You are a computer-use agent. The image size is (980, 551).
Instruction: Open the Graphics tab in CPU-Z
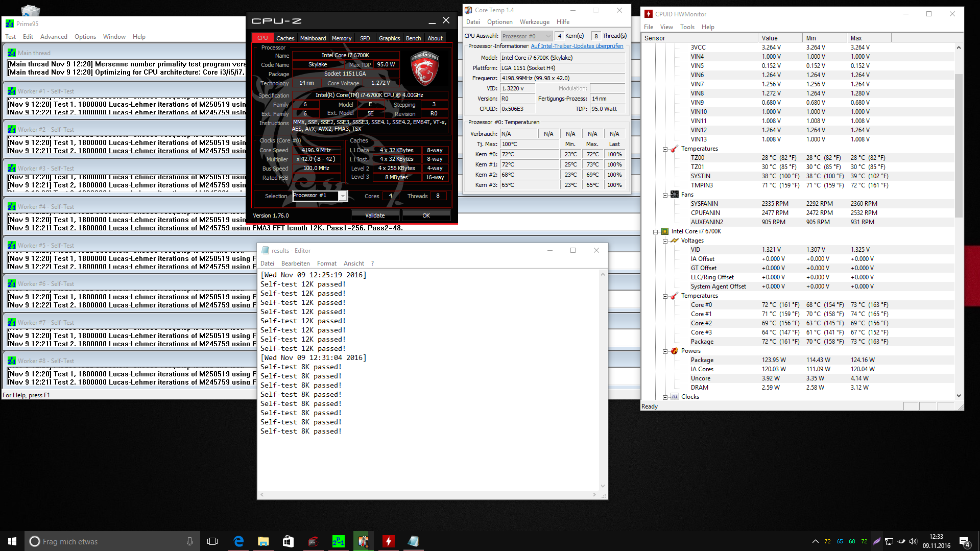pos(389,38)
